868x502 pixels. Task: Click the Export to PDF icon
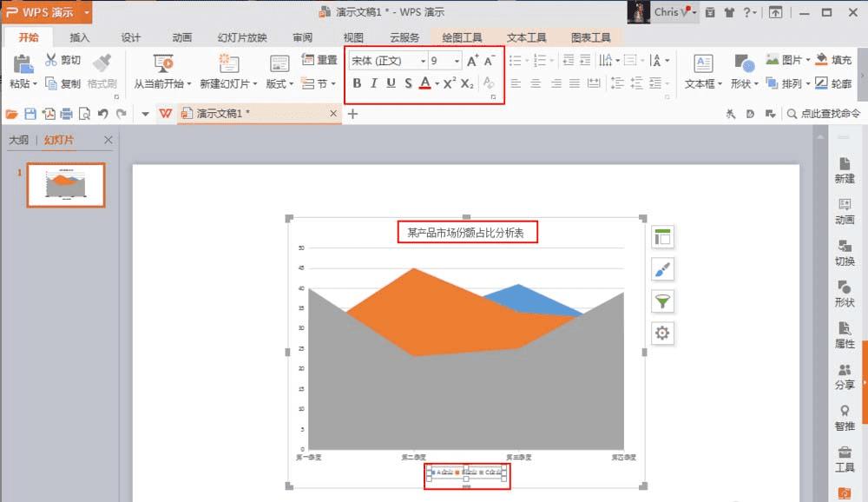coord(49,114)
